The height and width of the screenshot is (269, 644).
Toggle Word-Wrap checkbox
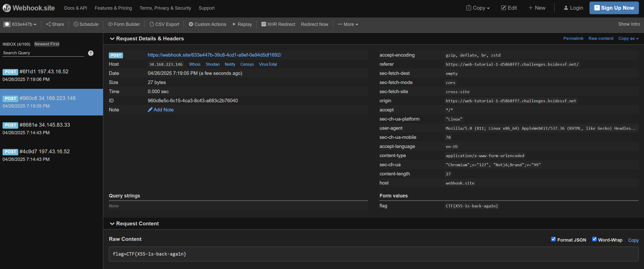[x=594, y=239]
